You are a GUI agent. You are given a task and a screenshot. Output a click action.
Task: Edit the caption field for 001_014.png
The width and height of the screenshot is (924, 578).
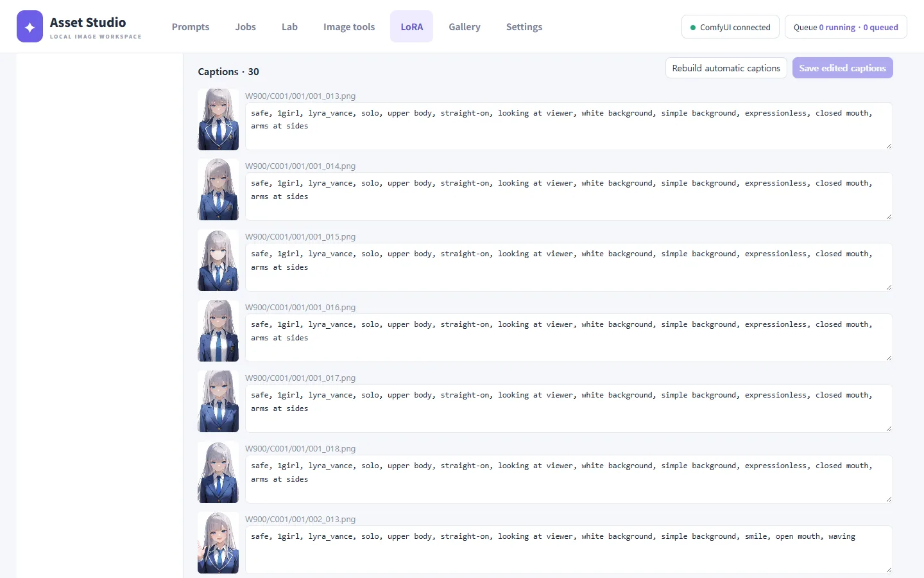coord(569,197)
